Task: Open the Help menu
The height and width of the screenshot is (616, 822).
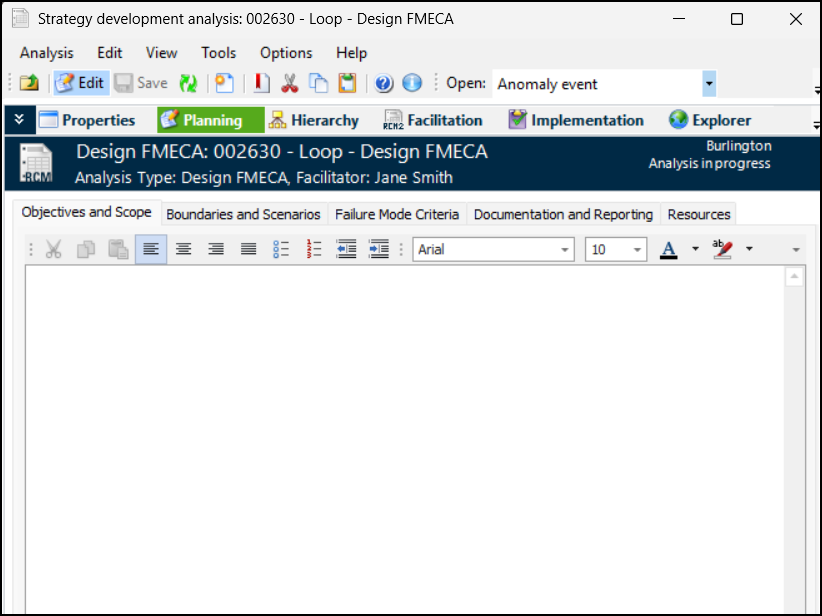Action: pyautogui.click(x=351, y=53)
